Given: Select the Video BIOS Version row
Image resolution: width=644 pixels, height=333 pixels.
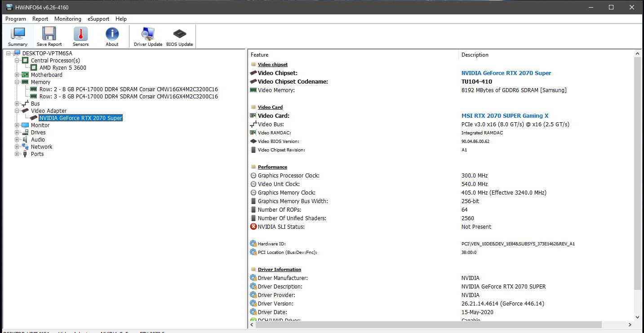Looking at the screenshot, I should click(441, 142).
